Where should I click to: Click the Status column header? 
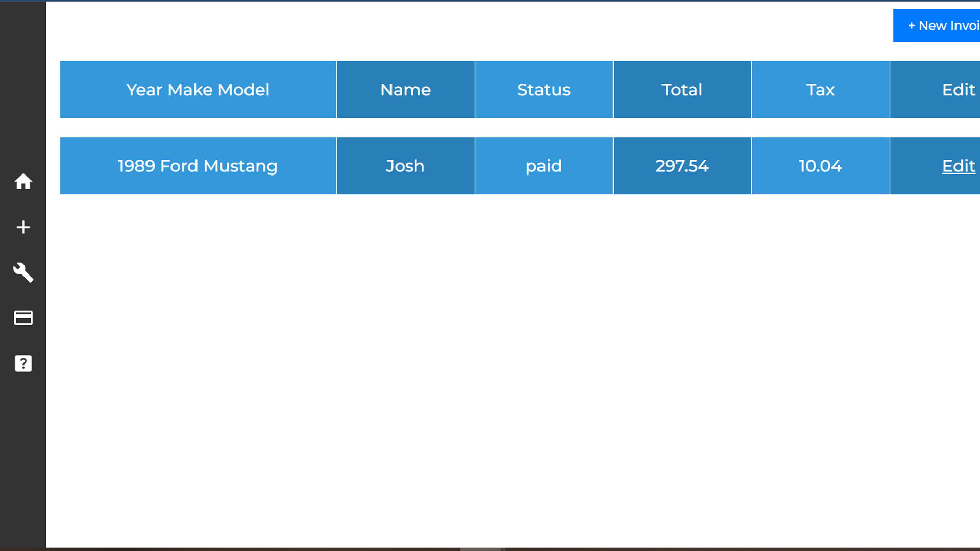[544, 89]
